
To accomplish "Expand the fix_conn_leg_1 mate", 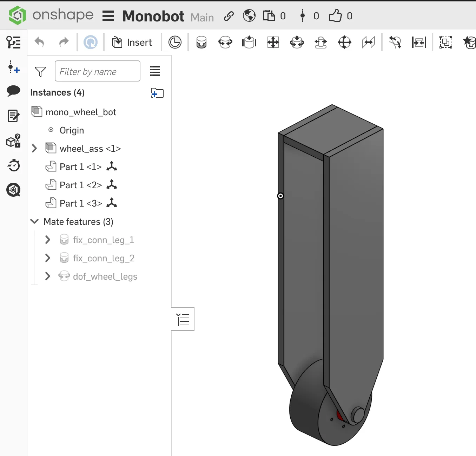I will (x=48, y=240).
